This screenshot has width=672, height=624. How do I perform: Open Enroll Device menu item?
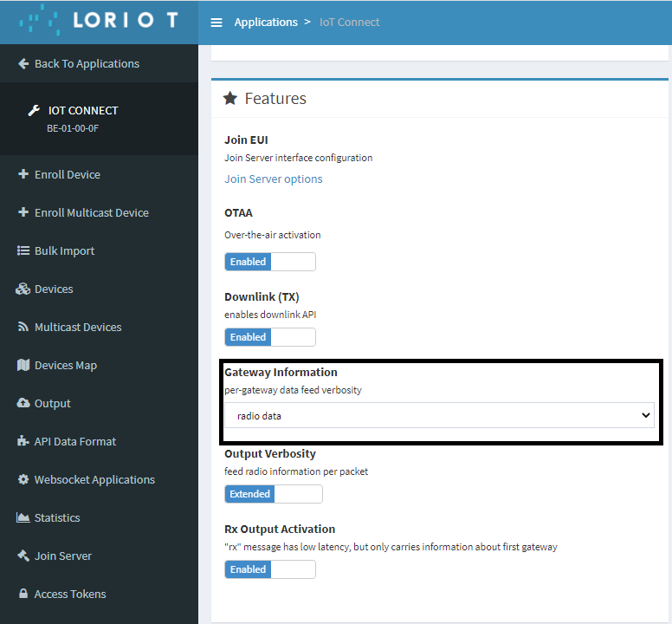(x=99, y=174)
